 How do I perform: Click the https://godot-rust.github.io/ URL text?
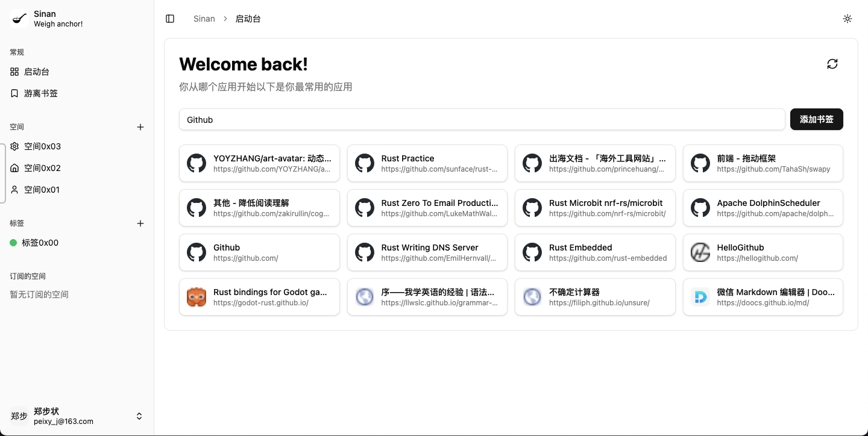point(261,303)
